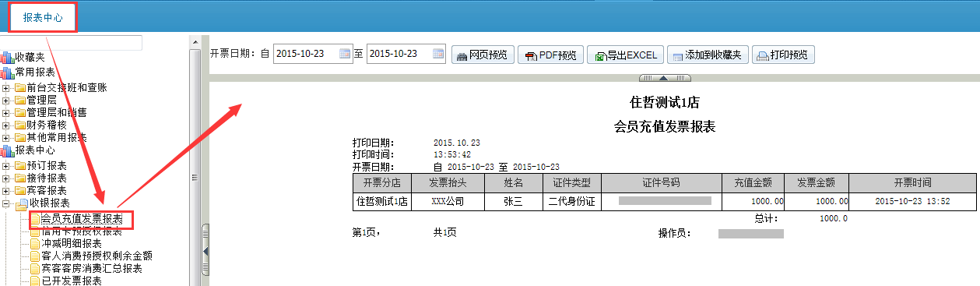Collapse the filter bar with the up-arrow handle
Screen dimensions: 980x286
664,78
